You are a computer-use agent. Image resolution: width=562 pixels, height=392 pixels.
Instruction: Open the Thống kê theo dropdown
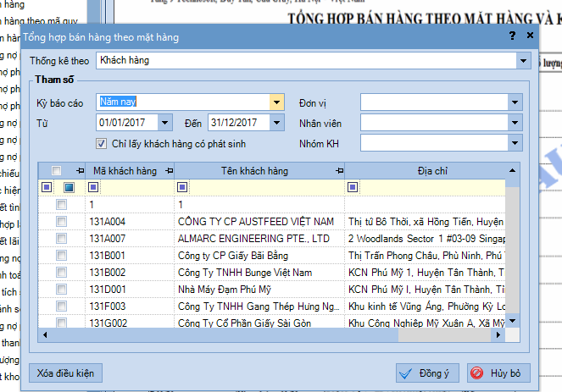(x=523, y=60)
